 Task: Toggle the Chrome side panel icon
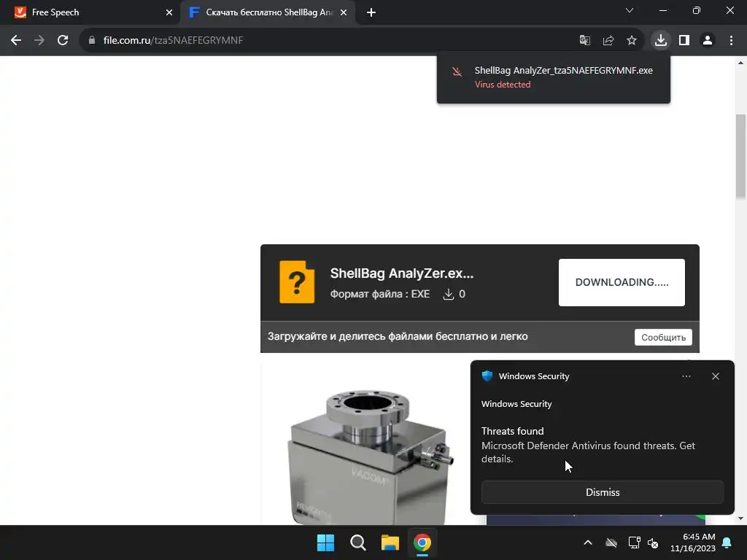pos(684,41)
